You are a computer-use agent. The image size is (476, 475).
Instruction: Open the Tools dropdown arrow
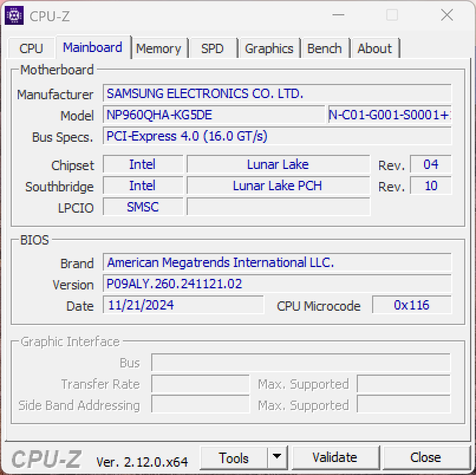click(x=277, y=457)
